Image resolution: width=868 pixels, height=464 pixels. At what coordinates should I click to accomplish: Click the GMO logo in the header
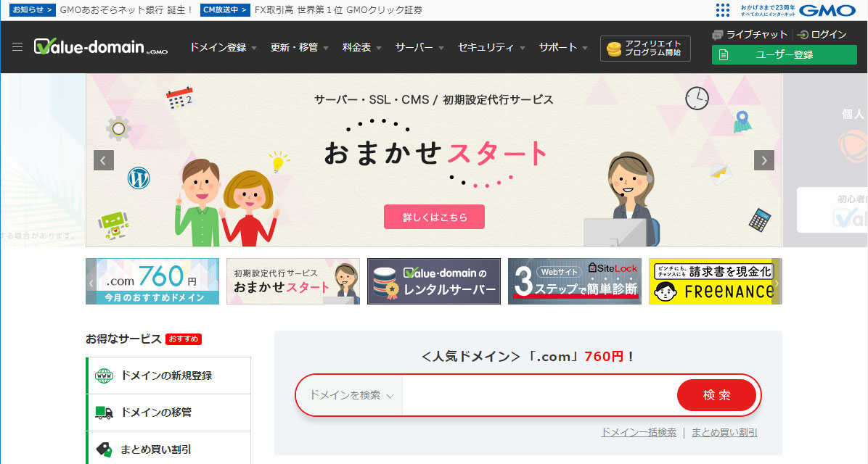pyautogui.click(x=827, y=10)
